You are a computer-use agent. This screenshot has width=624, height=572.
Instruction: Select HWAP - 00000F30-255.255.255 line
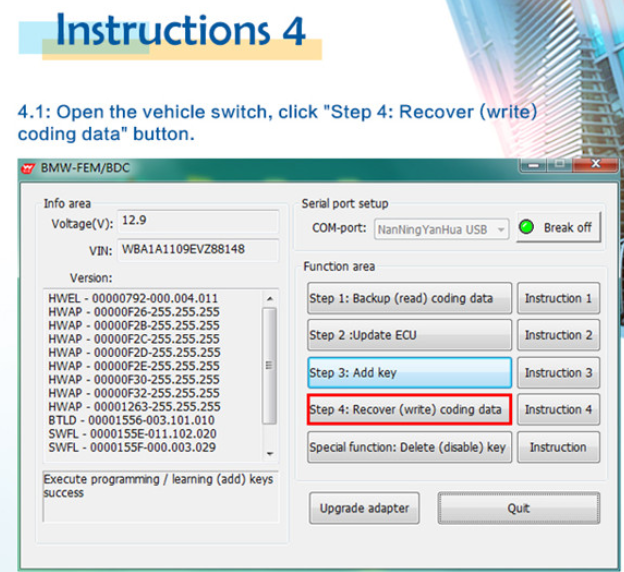[134, 380]
